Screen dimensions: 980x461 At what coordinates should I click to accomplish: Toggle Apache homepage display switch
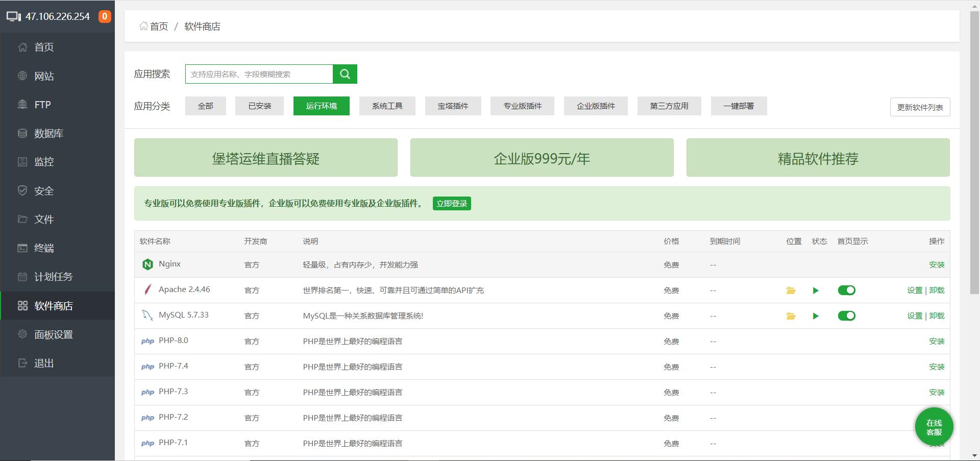(847, 290)
